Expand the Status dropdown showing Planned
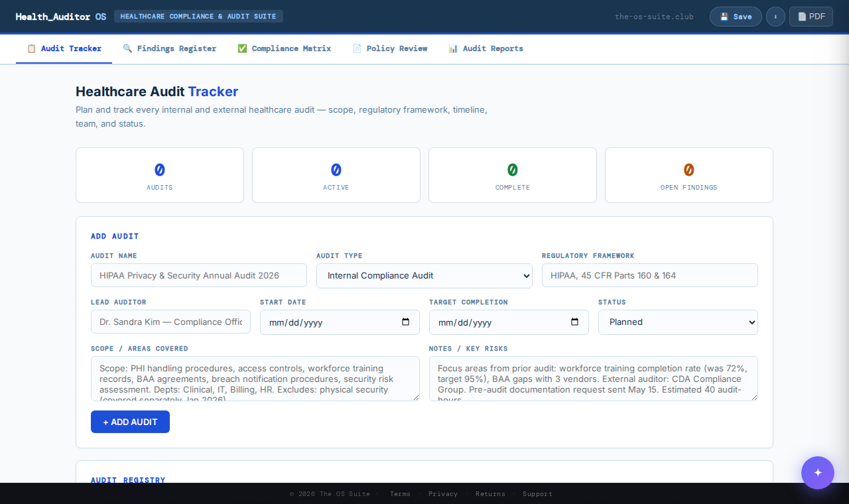Screen dimensions: 849x504 pos(678,322)
